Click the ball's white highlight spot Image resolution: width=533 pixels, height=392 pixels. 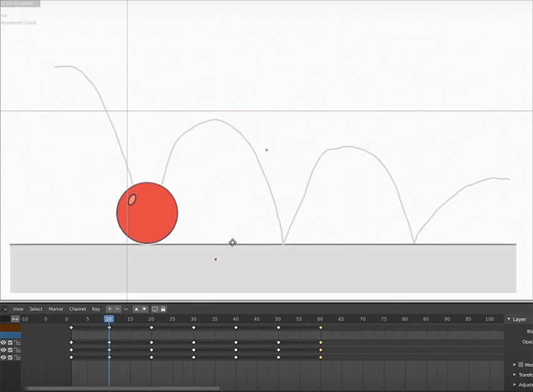[x=132, y=199]
